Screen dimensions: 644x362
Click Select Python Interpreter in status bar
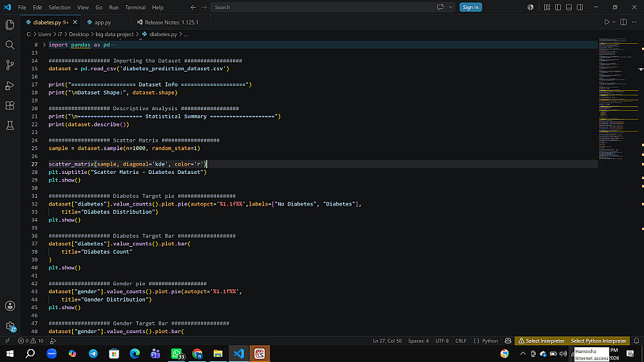pos(598,341)
